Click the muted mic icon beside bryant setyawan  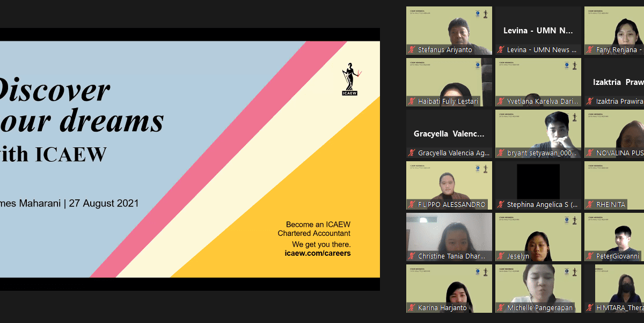click(x=501, y=153)
